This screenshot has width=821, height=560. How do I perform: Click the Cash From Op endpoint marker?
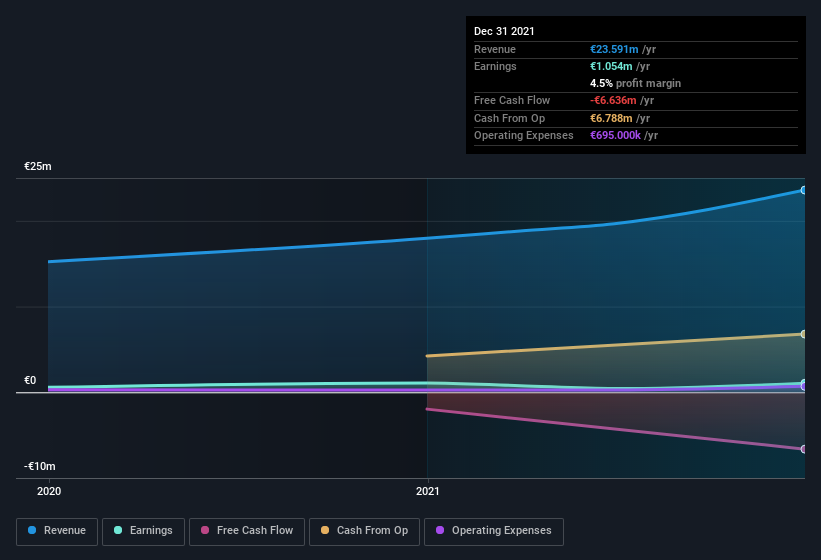[803, 334]
